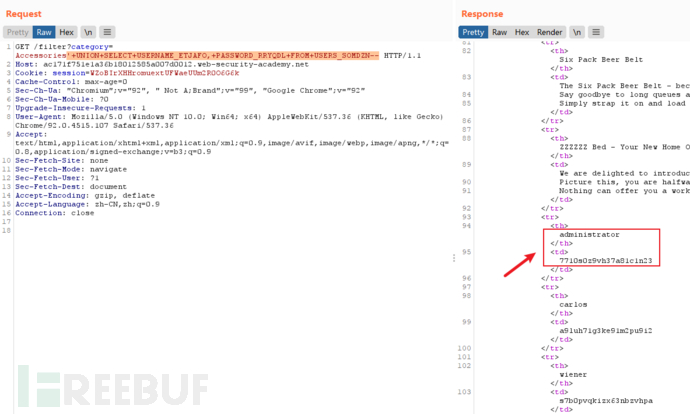Screen dimensions: 690x414
Task: Open the Request panel hamburger menu icon
Action: click(x=107, y=32)
